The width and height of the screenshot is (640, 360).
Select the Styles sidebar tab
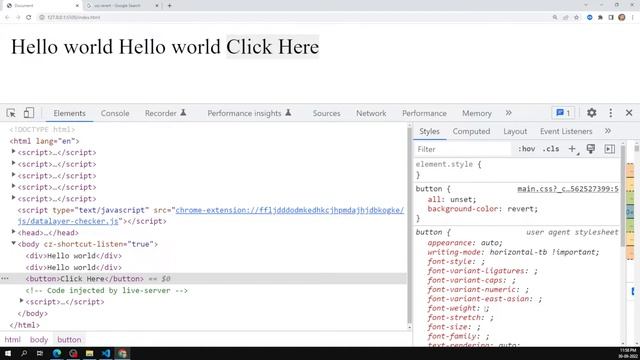[x=429, y=131]
